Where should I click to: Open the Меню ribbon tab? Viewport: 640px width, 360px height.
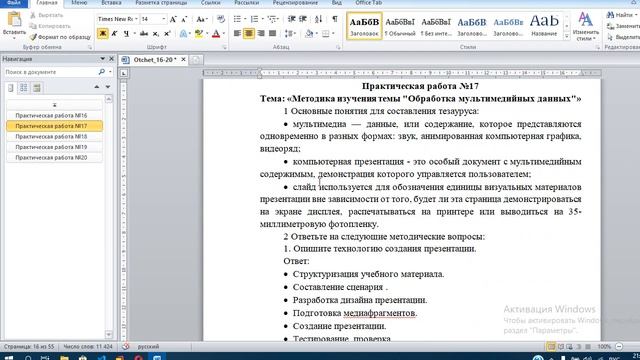79,3
